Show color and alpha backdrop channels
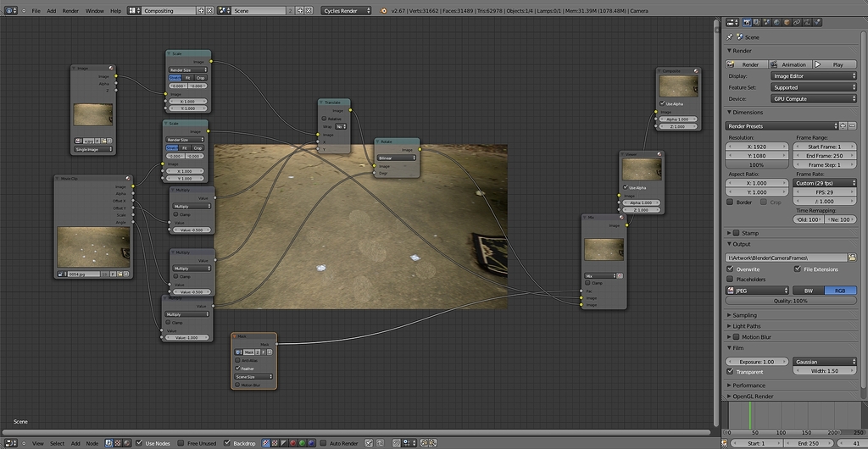Image resolution: width=868 pixels, height=449 pixels. pyautogui.click(x=265, y=443)
